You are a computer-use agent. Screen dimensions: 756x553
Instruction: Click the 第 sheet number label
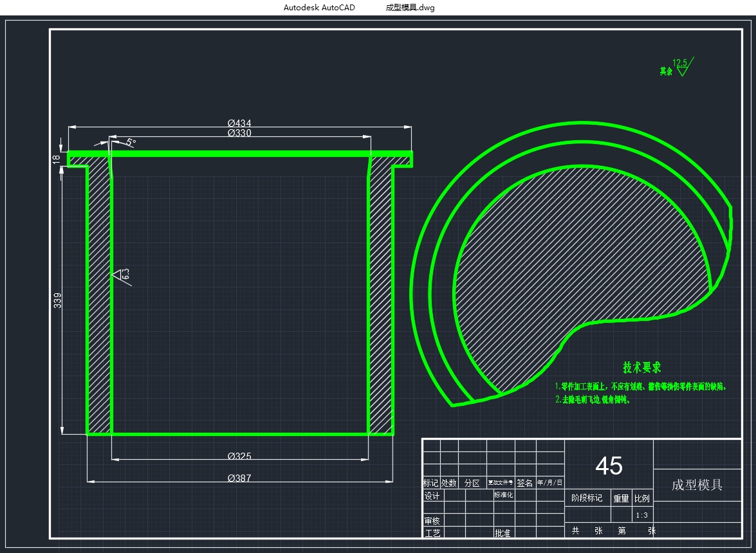(622, 530)
